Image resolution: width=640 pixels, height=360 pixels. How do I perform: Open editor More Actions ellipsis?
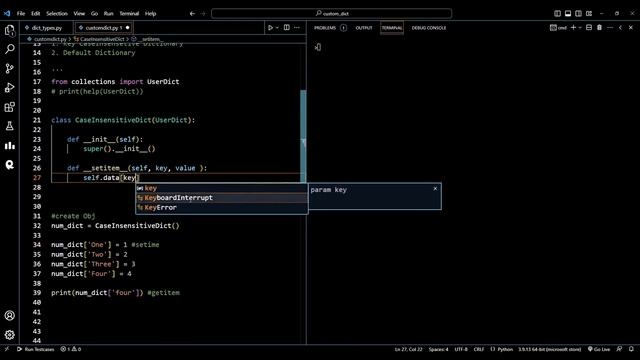coord(297,28)
